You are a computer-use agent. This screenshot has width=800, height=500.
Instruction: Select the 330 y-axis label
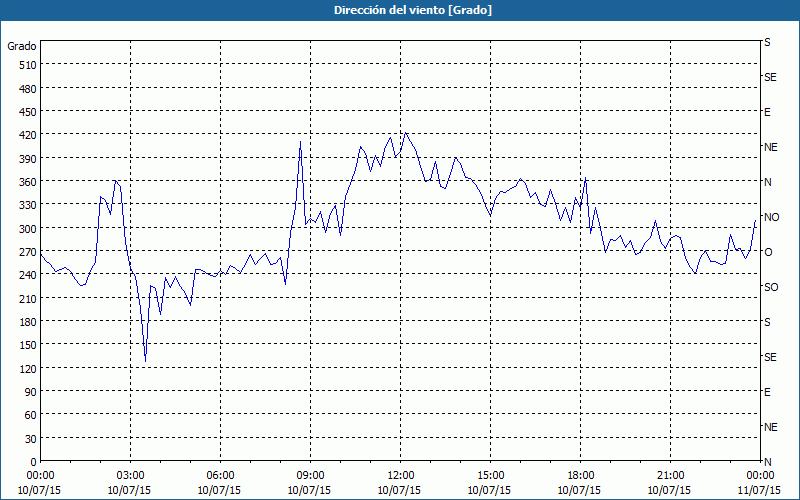28,205
